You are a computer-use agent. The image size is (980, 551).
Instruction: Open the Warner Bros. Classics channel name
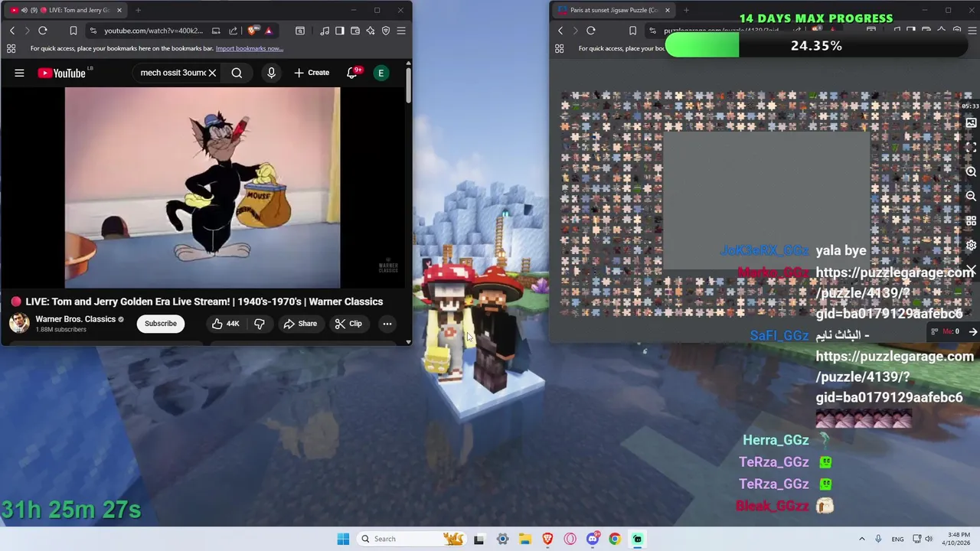click(x=76, y=319)
